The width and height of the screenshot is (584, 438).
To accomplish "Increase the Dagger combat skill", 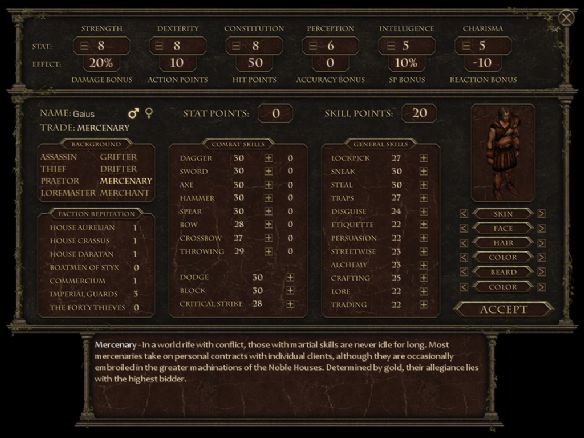I will [269, 158].
